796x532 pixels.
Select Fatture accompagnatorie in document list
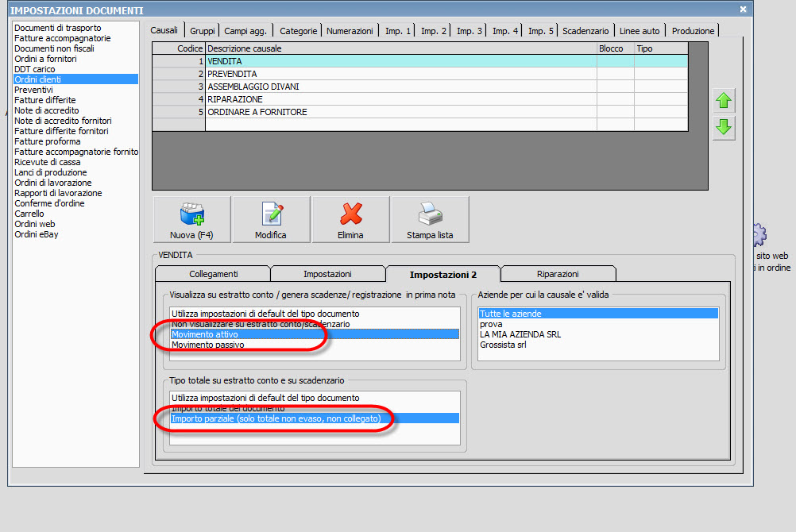pyautogui.click(x=75, y=38)
